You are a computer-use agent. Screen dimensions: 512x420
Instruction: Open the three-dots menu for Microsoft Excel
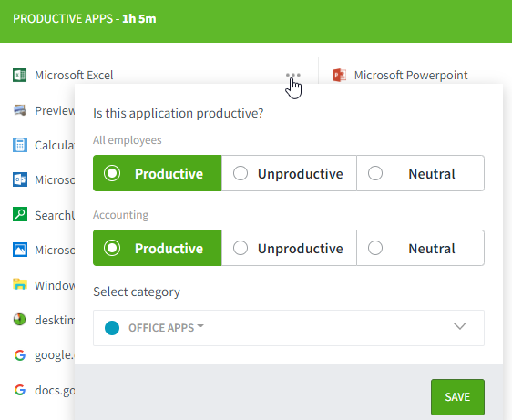293,75
